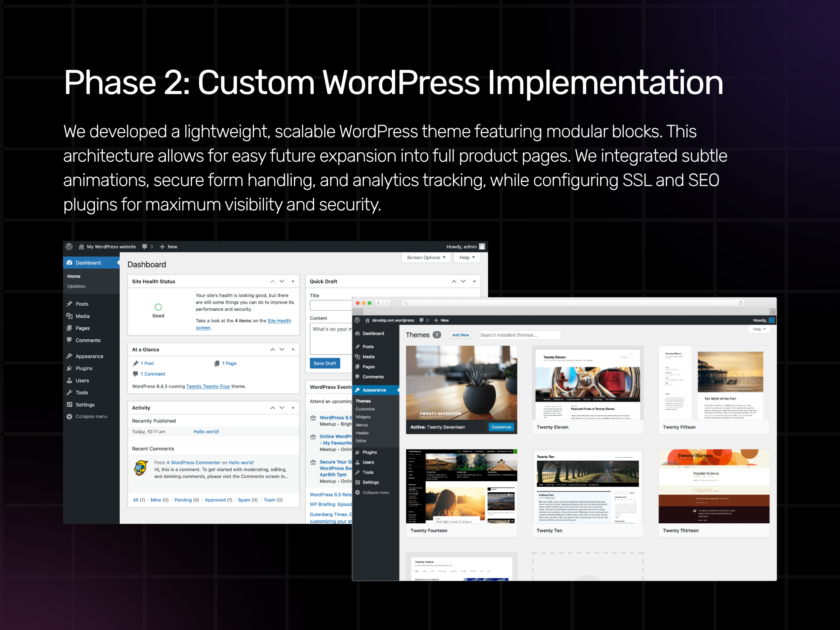Open Media library icon in left sidebar
840x630 pixels.
pyautogui.click(x=70, y=316)
